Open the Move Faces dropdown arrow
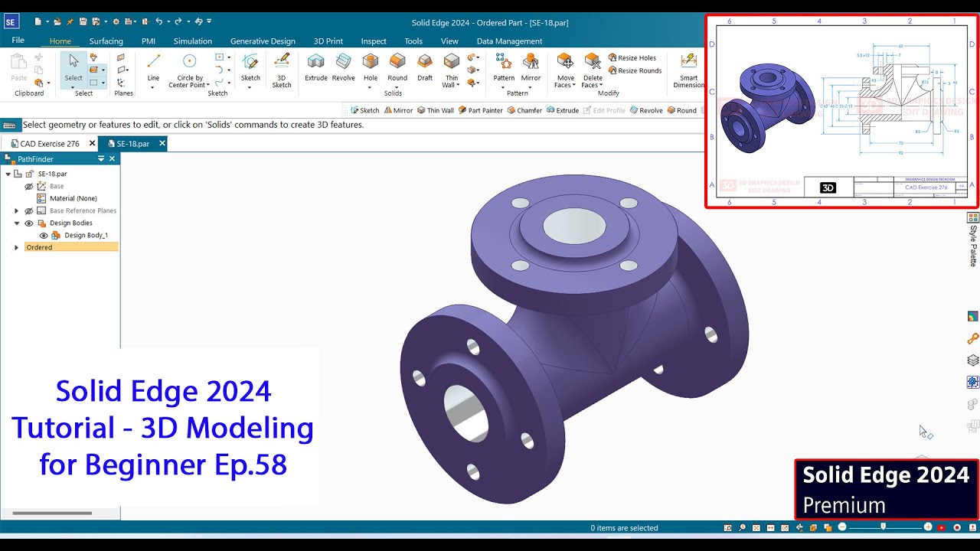The height and width of the screenshot is (551, 980). (573, 86)
